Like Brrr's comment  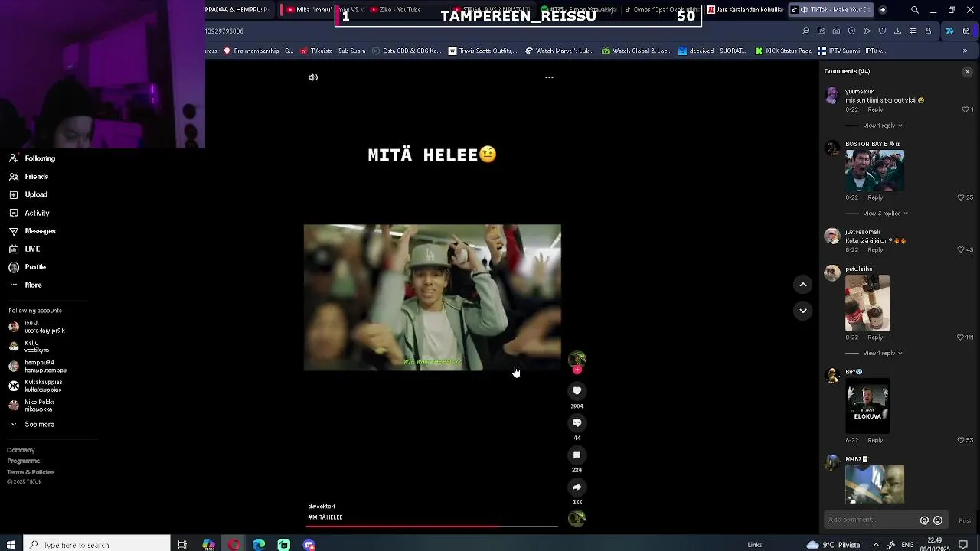(961, 440)
